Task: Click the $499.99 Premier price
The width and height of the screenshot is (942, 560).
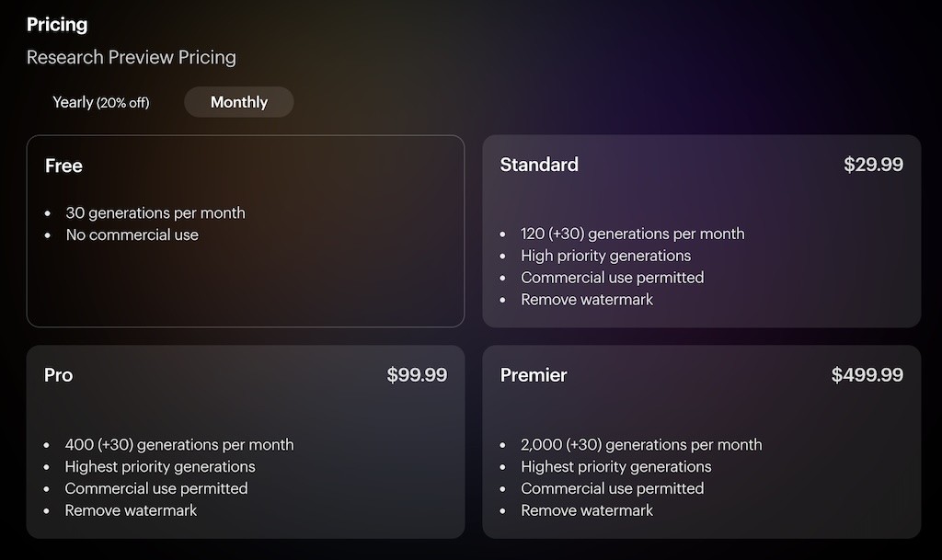Action: (x=867, y=375)
